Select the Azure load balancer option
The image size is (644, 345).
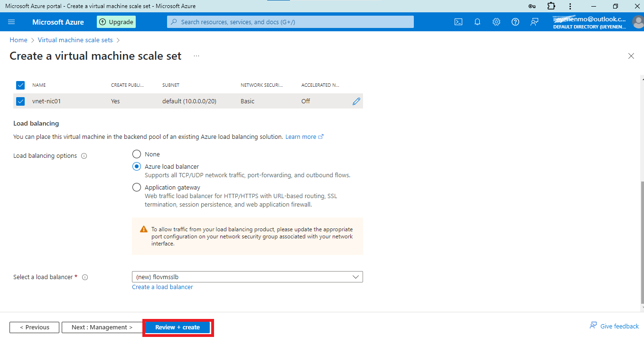coord(137,166)
